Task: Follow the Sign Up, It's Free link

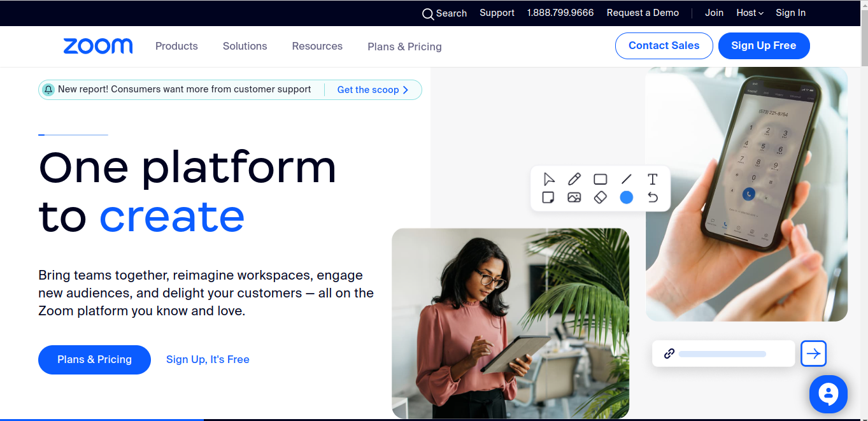Action: click(208, 360)
